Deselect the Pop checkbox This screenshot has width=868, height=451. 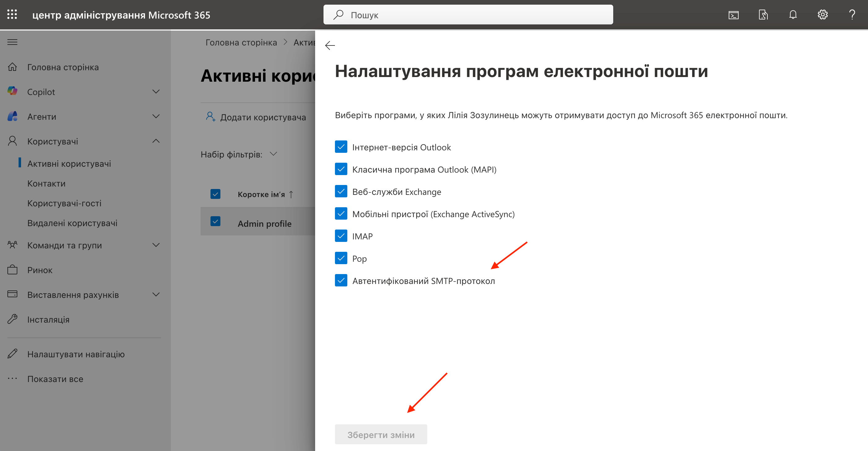[x=341, y=258]
